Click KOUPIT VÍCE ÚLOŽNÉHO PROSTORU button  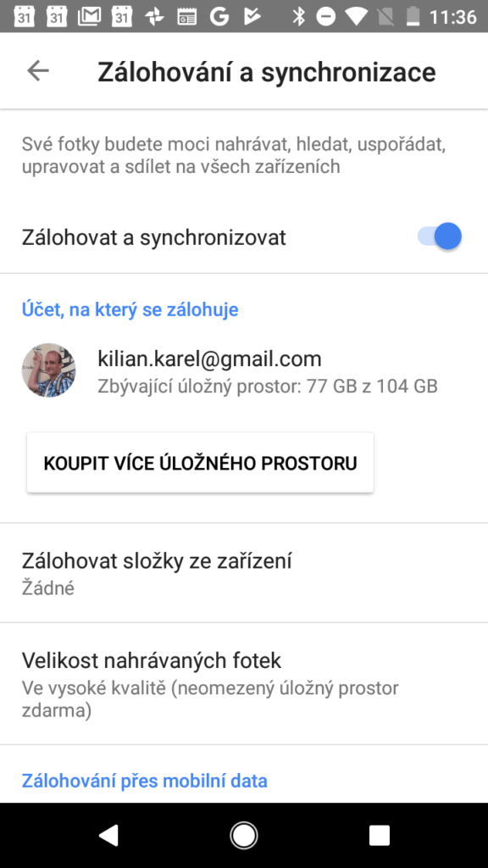(200, 463)
